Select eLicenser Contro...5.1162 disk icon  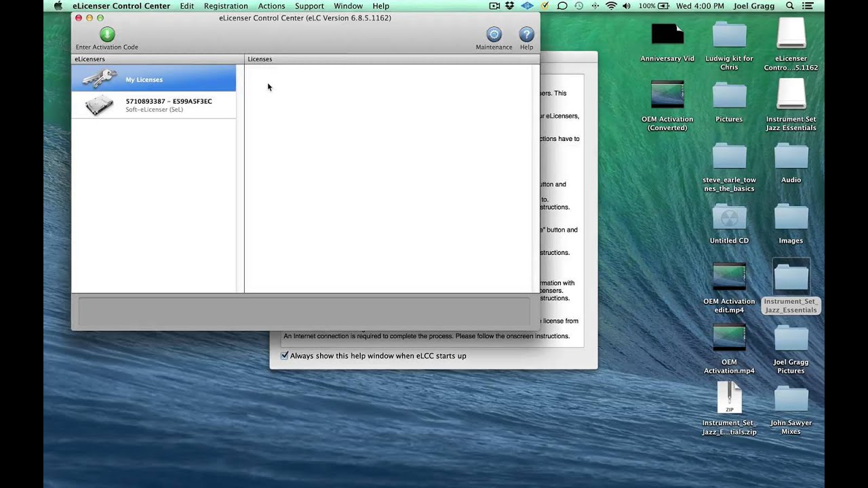pyautogui.click(x=791, y=34)
